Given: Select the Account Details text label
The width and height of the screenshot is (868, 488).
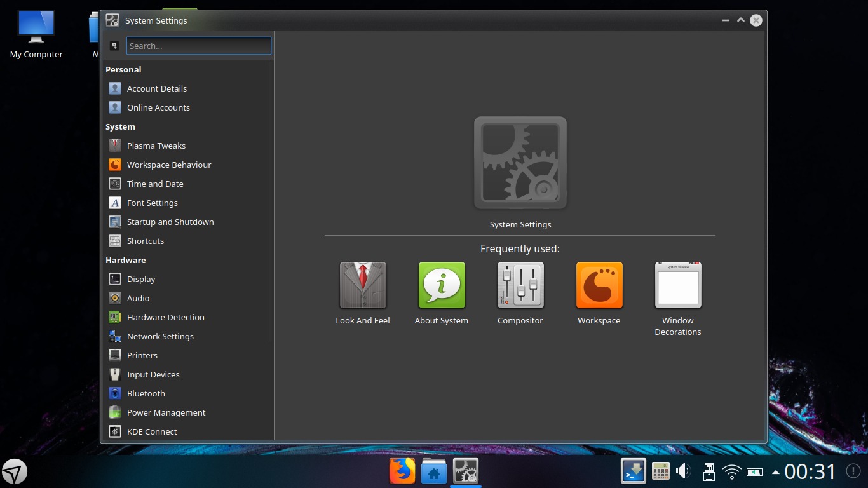Looking at the screenshot, I should (x=157, y=88).
